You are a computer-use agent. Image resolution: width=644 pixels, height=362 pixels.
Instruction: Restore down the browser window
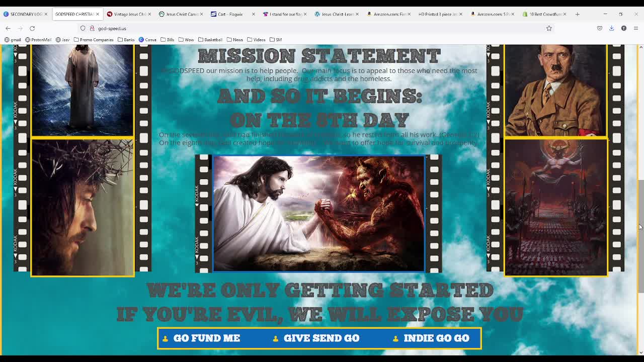(x=621, y=14)
